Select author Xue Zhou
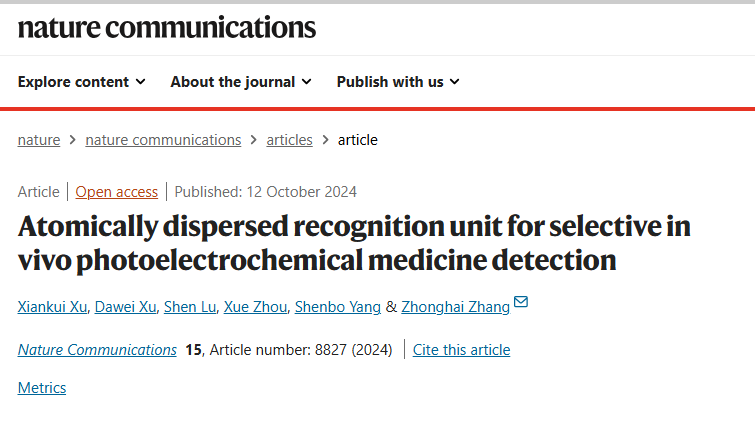 click(255, 307)
